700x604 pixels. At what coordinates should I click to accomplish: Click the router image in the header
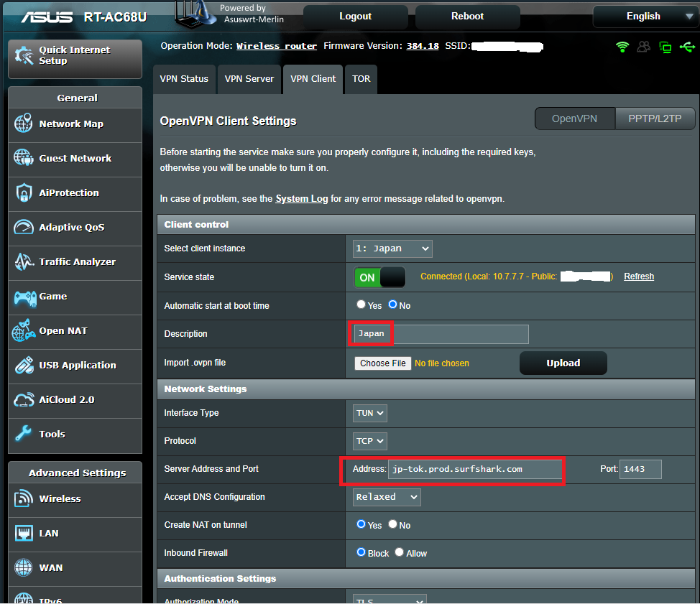coord(195,14)
